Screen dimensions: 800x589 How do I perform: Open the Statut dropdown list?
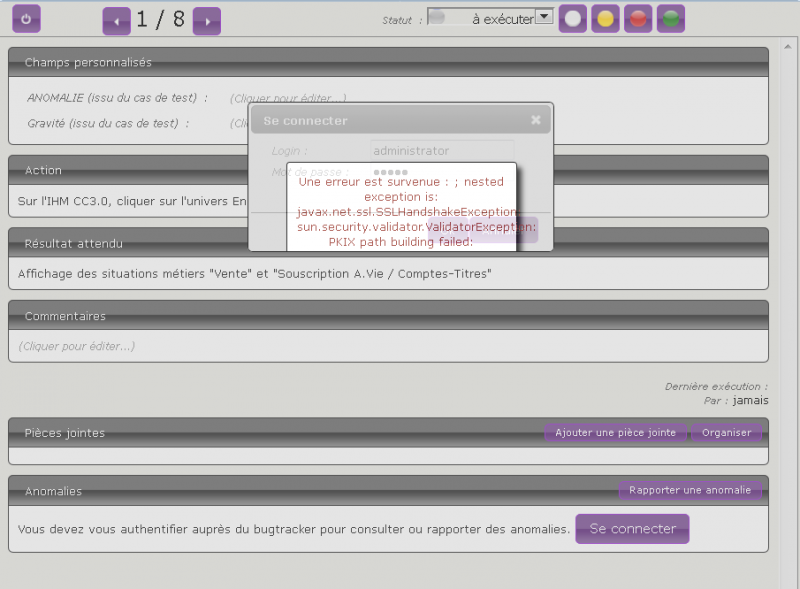(x=543, y=17)
